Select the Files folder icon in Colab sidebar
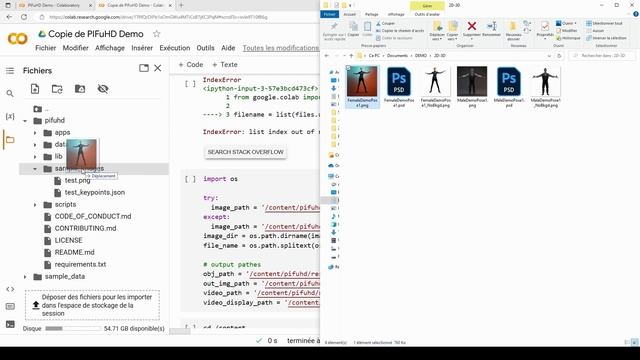The width and height of the screenshot is (640, 360). coord(10,140)
